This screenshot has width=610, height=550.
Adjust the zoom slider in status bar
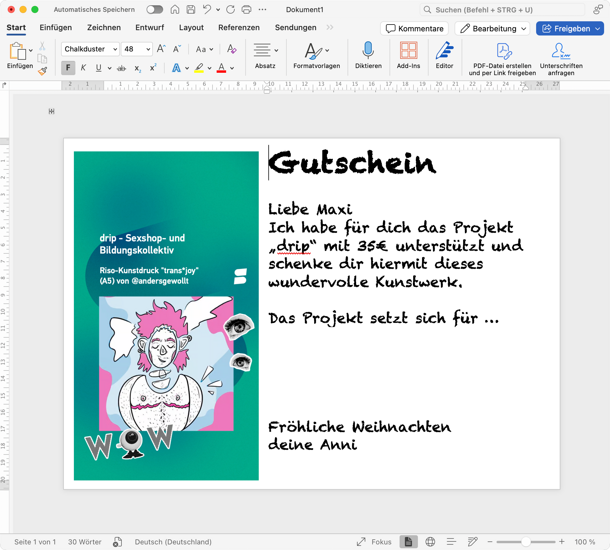pos(526,542)
